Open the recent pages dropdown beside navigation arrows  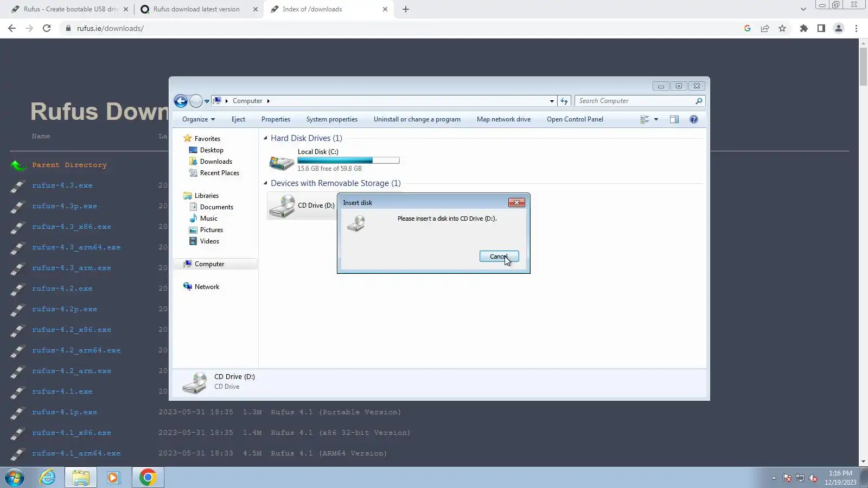[x=207, y=101]
